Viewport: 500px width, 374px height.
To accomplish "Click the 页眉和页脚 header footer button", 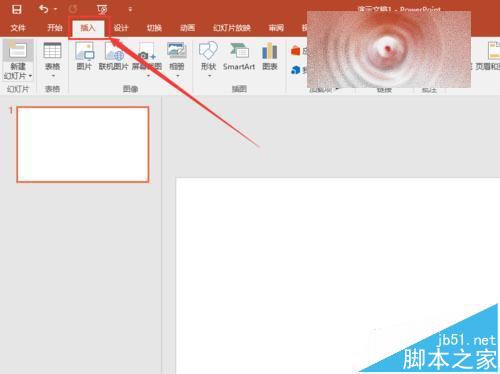I will click(x=489, y=56).
